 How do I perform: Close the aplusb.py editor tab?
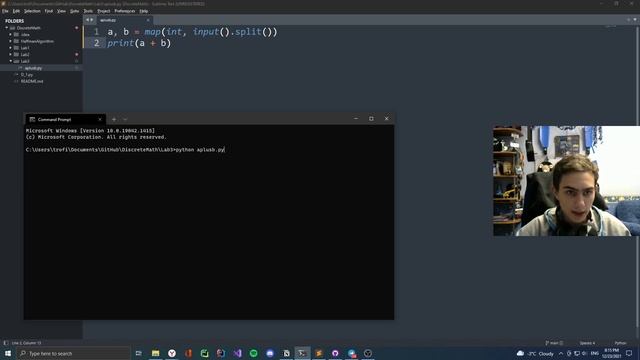148,20
